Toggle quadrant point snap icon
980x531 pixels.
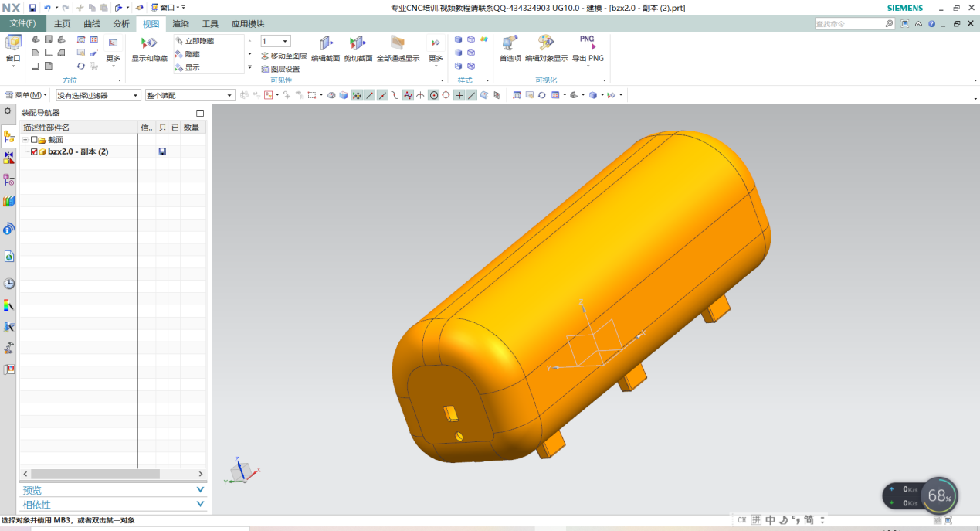point(446,95)
